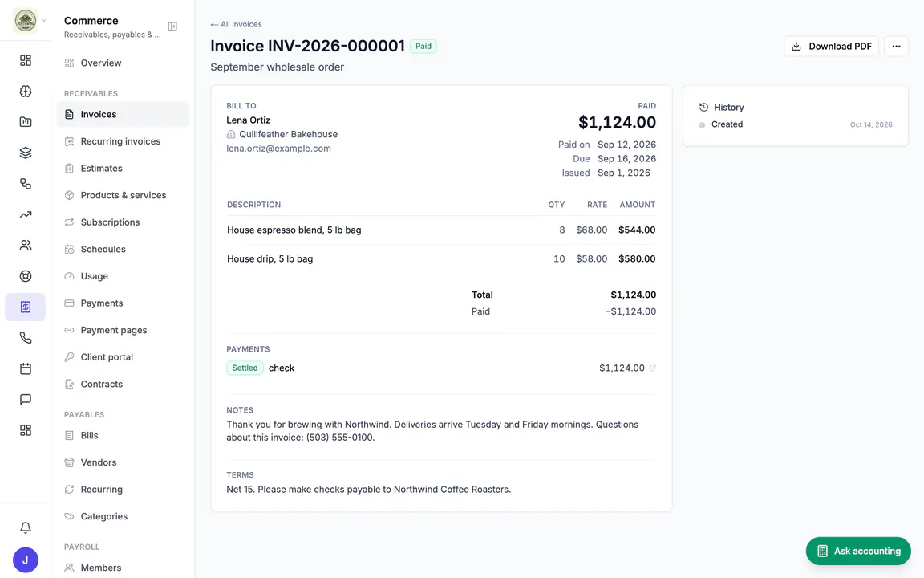Click customer name Lena Ortiz
Viewport: 924px width, 578px height.
tap(248, 120)
